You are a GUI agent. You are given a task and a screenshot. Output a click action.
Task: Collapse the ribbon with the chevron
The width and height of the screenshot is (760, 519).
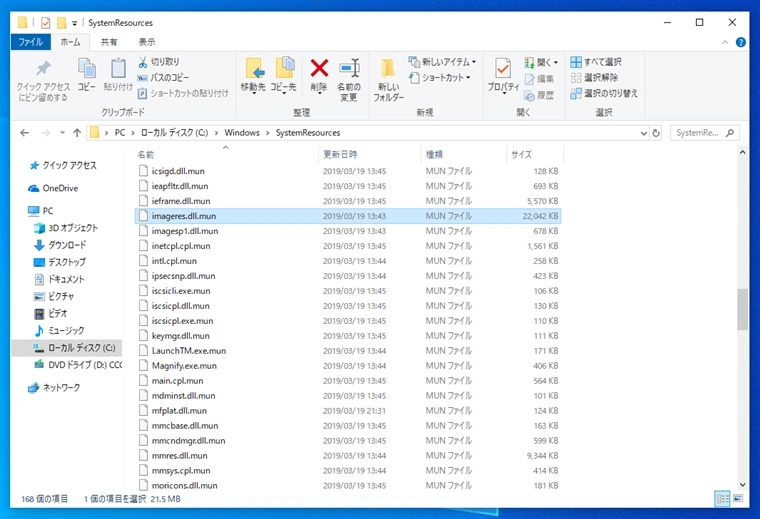725,42
